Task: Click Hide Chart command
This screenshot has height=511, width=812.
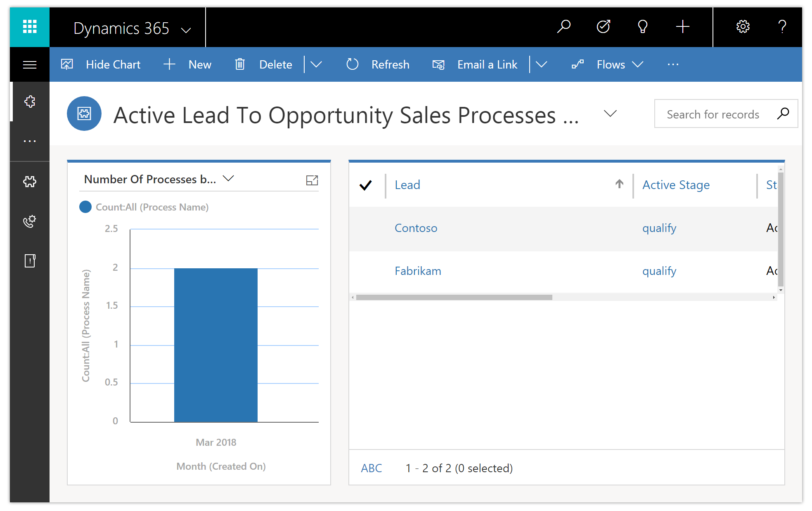Action: point(101,64)
